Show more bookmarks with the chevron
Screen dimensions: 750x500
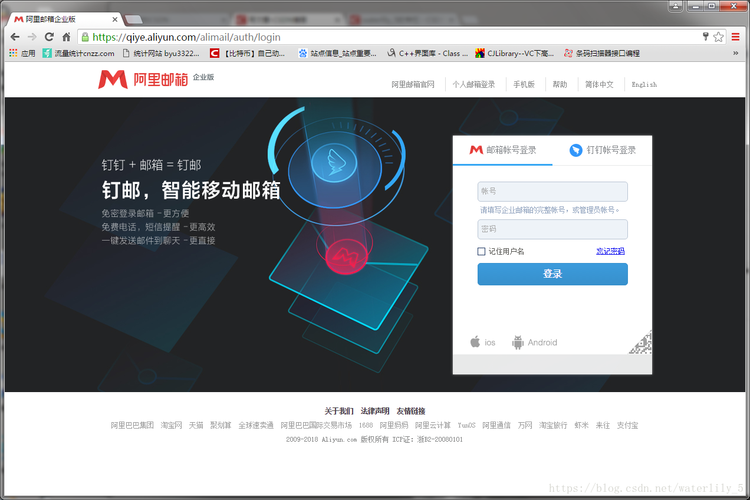coord(736,53)
